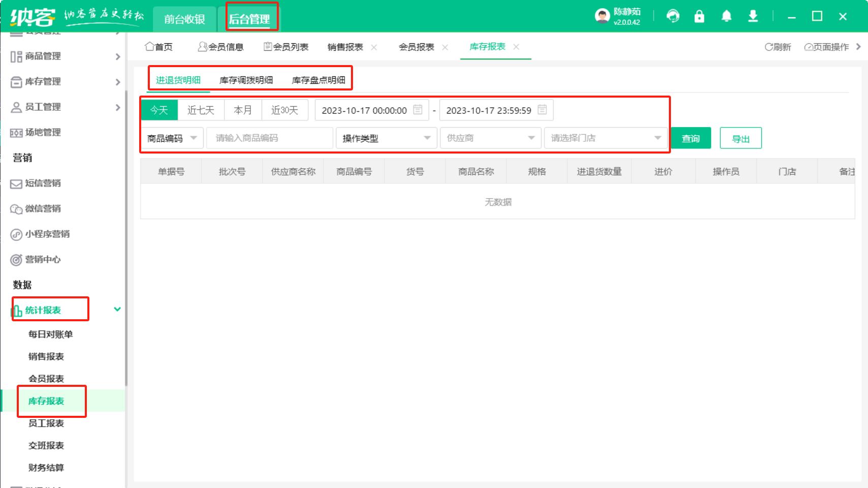Image resolution: width=868 pixels, height=488 pixels.
Task: Click the 请输入商品编码 input field
Action: 269,138
